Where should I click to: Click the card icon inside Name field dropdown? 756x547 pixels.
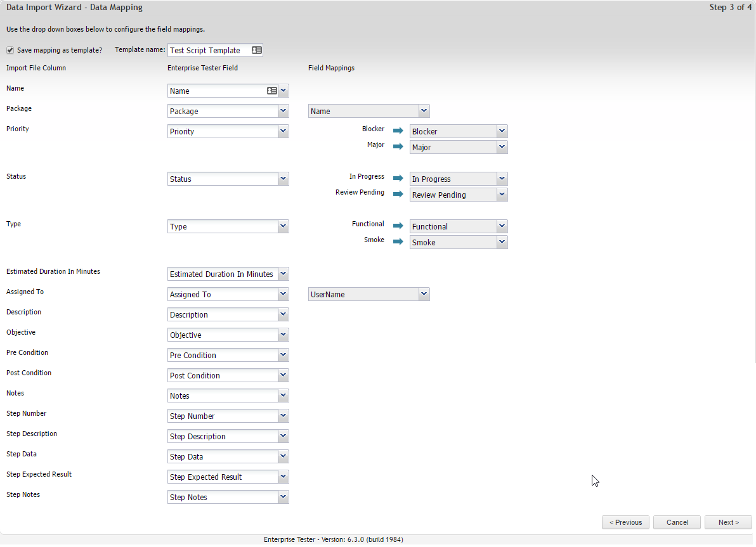(271, 91)
